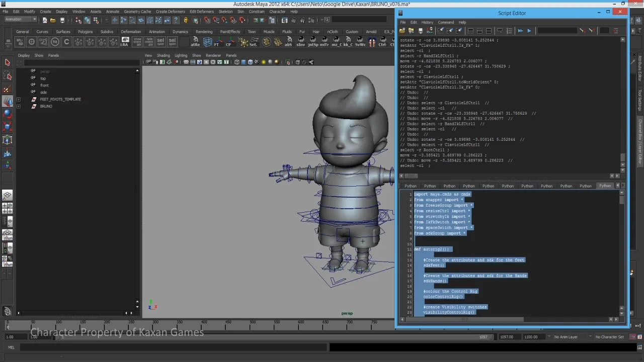
Task: Select BRUNO node in outliner
Action: [x=46, y=107]
